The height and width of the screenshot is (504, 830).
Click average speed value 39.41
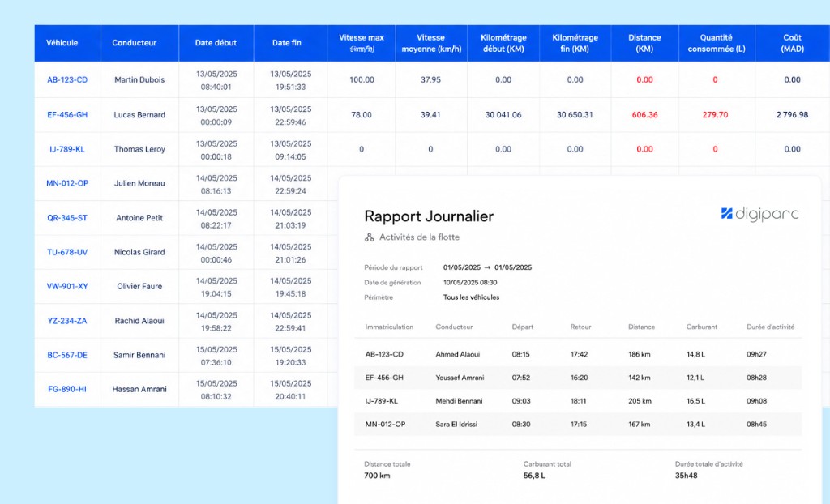pyautogui.click(x=430, y=115)
